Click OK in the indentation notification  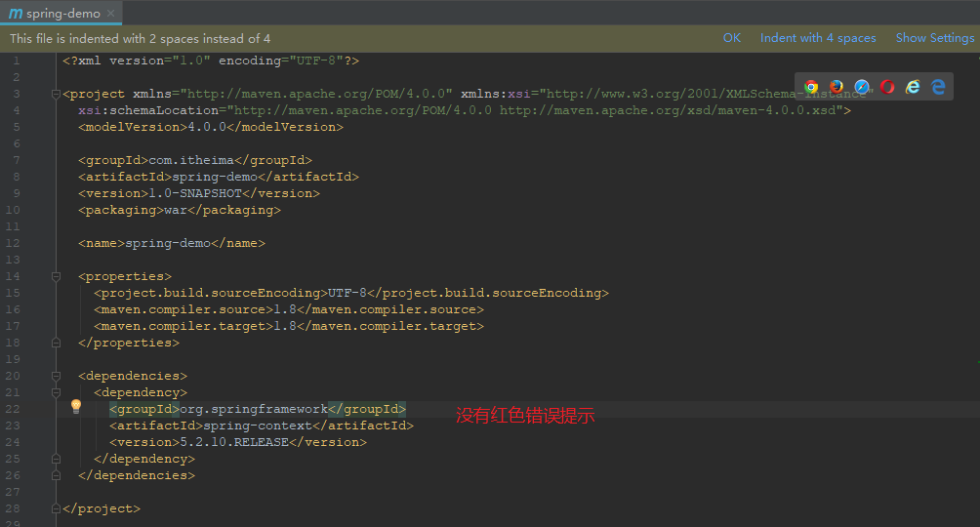point(731,38)
